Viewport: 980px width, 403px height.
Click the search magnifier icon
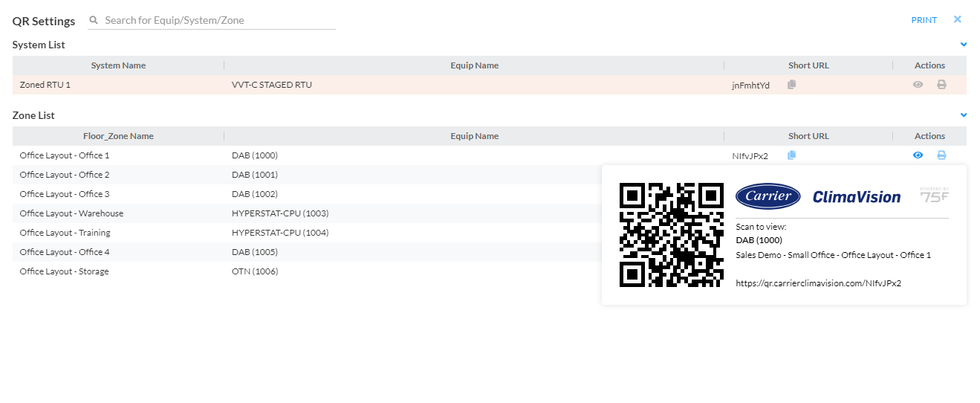tap(94, 21)
